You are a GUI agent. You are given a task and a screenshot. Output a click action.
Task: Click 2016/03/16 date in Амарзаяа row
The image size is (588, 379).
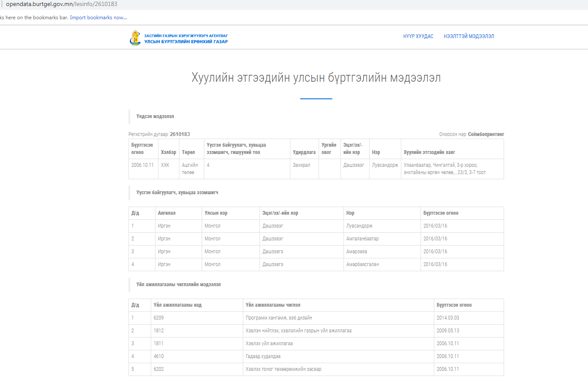point(435,252)
